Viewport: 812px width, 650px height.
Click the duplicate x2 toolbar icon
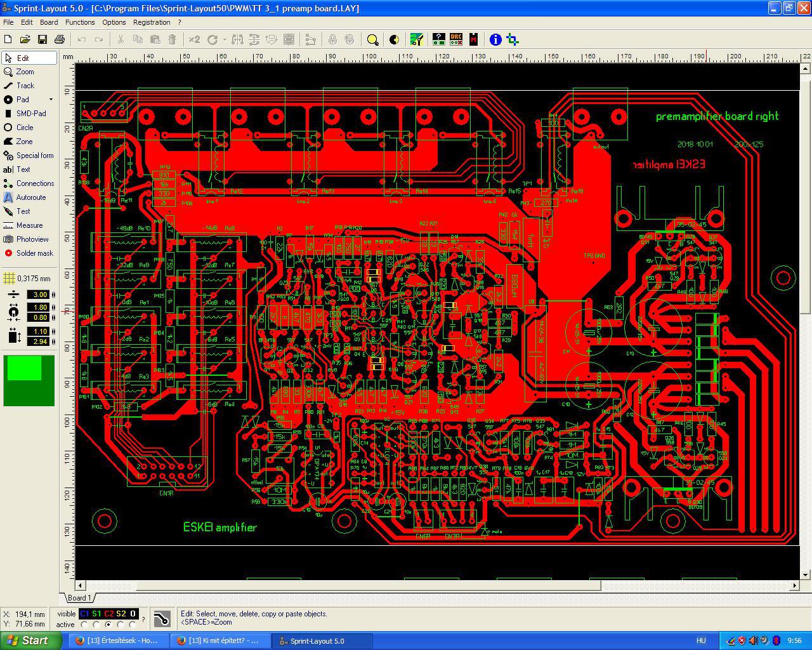point(194,39)
